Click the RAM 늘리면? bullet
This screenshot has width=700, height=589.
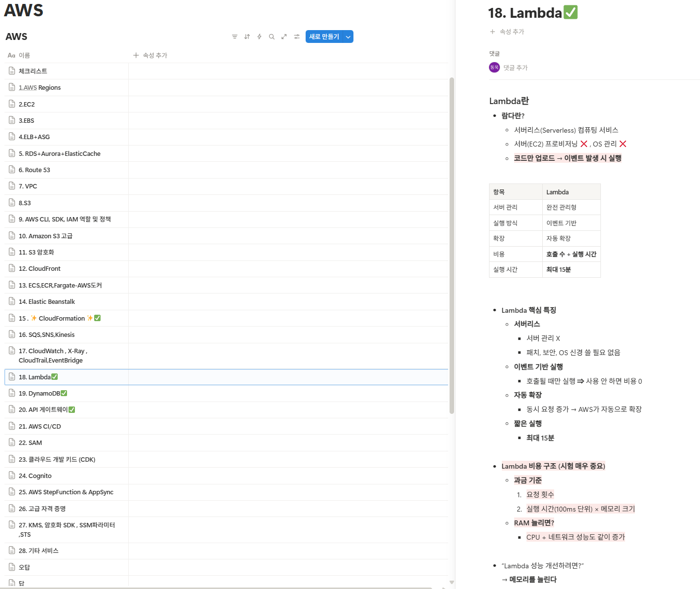coord(534,523)
